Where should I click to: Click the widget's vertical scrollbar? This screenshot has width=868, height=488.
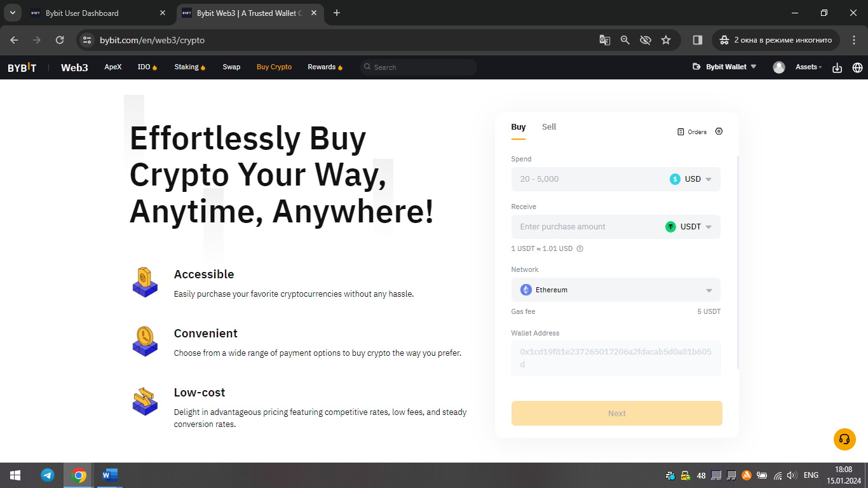click(x=738, y=262)
